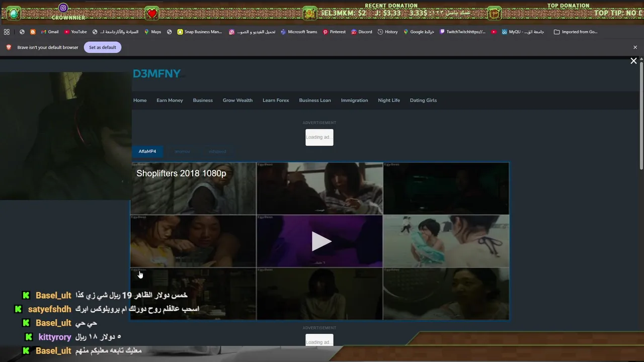Click the D3MFNY site logo
644x362 pixels.
pyautogui.click(x=156, y=73)
